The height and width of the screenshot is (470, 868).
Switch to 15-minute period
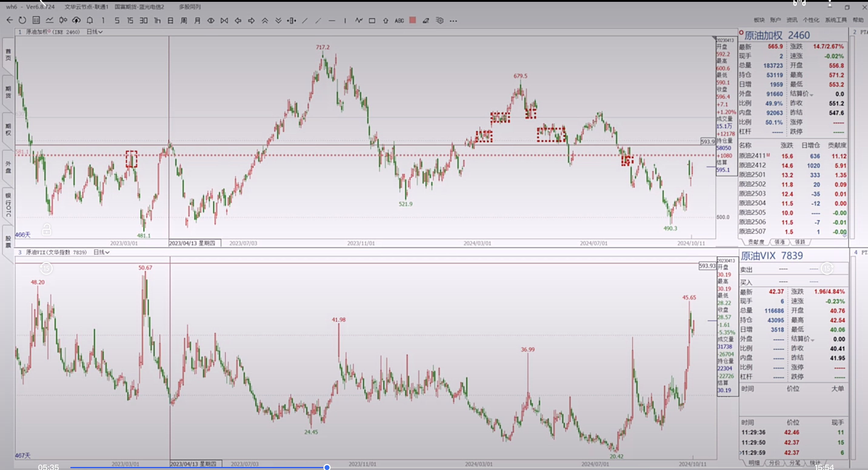130,21
